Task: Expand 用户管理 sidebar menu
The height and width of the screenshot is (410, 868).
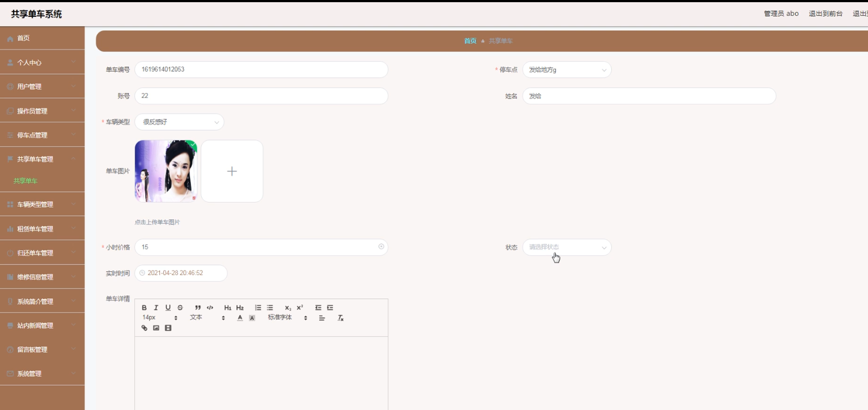Action: 42,87
